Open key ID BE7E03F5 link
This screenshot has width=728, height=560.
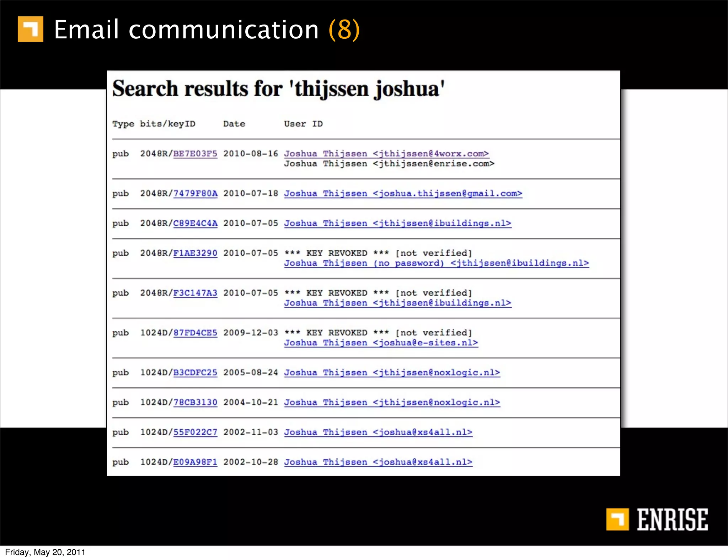[x=195, y=154]
